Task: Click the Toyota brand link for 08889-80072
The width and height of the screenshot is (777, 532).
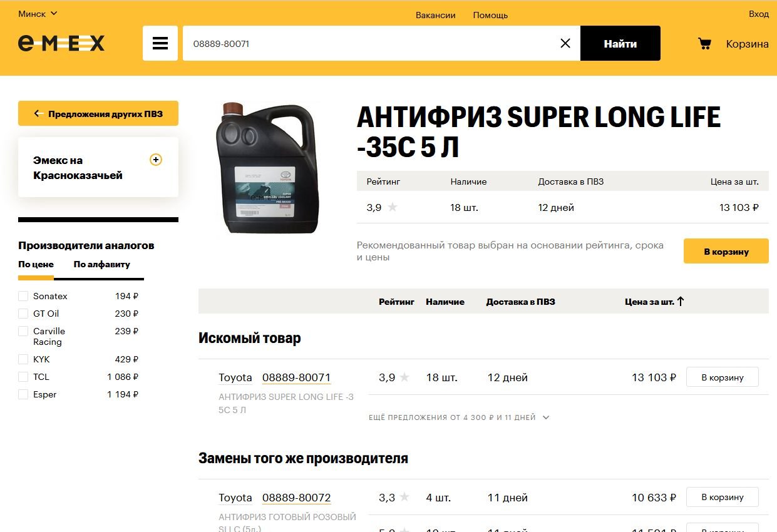Action: pyautogui.click(x=235, y=498)
